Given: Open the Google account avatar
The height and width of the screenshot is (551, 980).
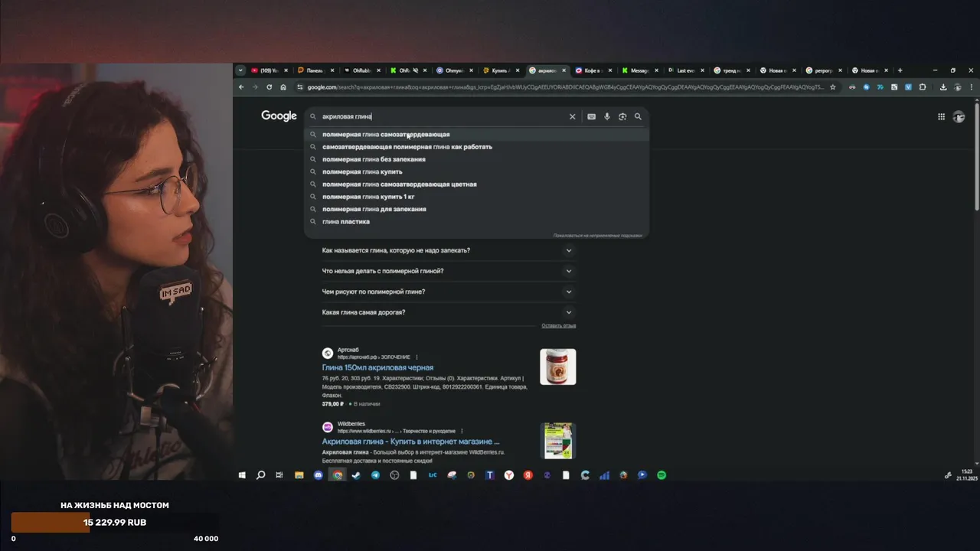Looking at the screenshot, I should pos(959,116).
